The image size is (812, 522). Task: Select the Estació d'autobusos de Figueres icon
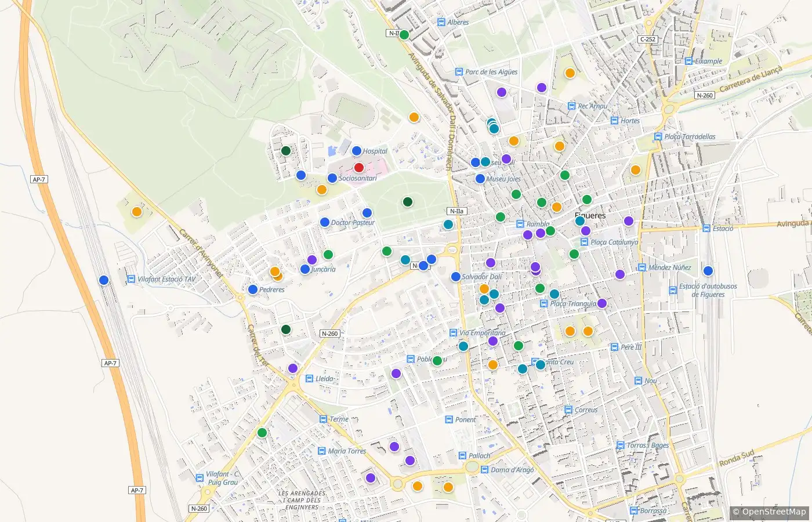pos(673,291)
